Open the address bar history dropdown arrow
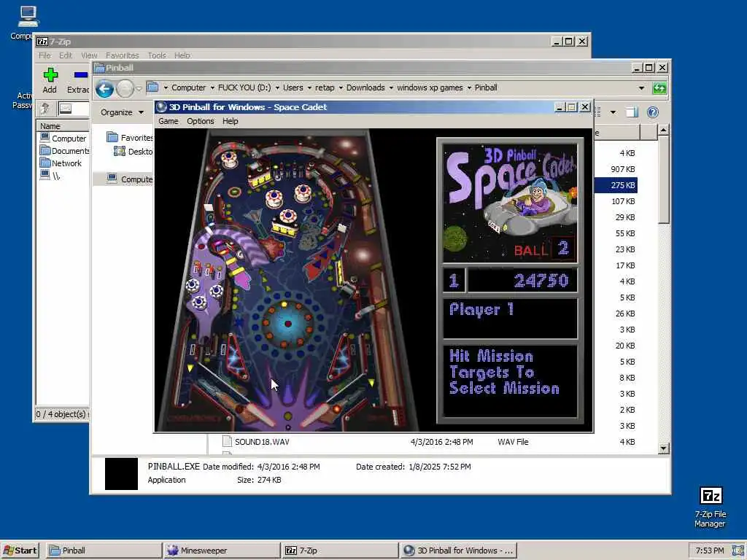This screenshot has height=560, width=747. coord(641,88)
